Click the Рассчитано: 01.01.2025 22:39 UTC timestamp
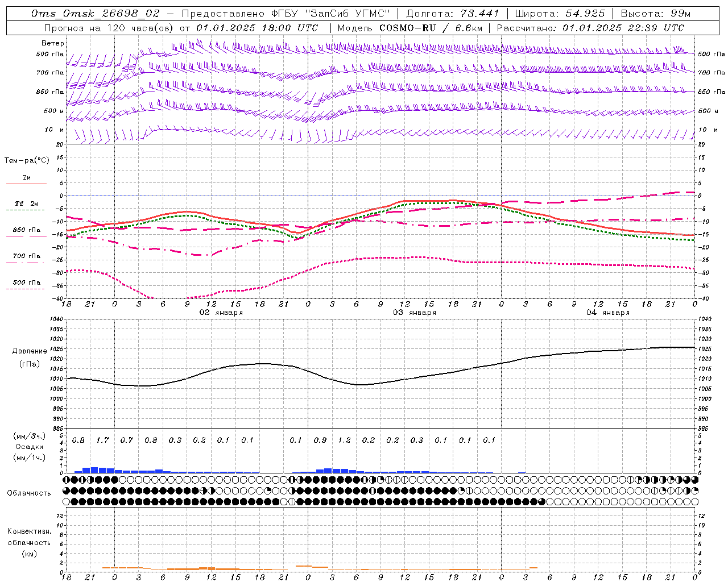The image size is (728, 582). pyautogui.click(x=590, y=28)
